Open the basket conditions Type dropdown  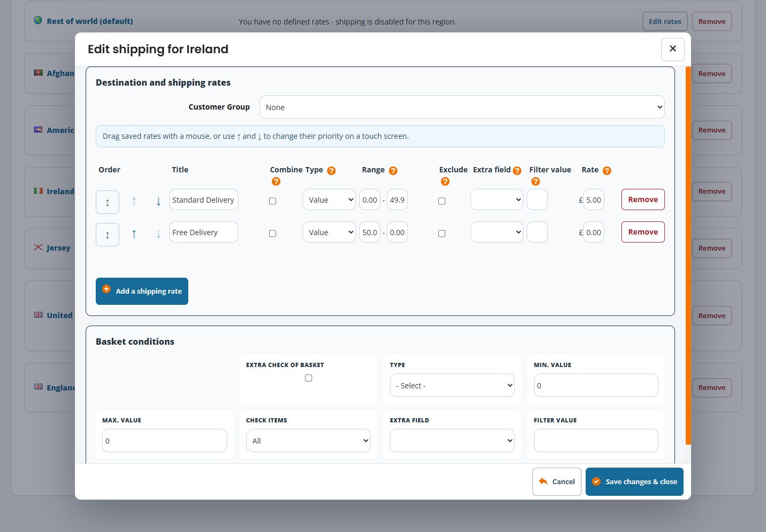(x=452, y=385)
